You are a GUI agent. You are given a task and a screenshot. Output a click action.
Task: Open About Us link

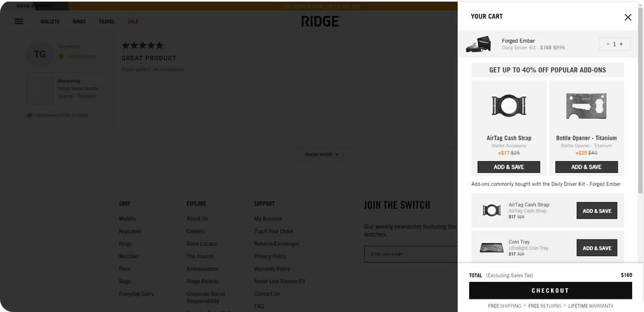coord(197,219)
